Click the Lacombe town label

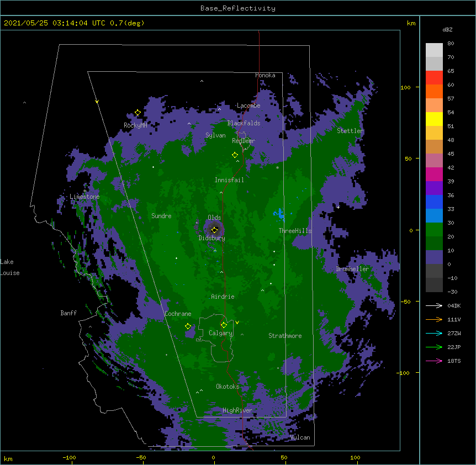coord(248,105)
